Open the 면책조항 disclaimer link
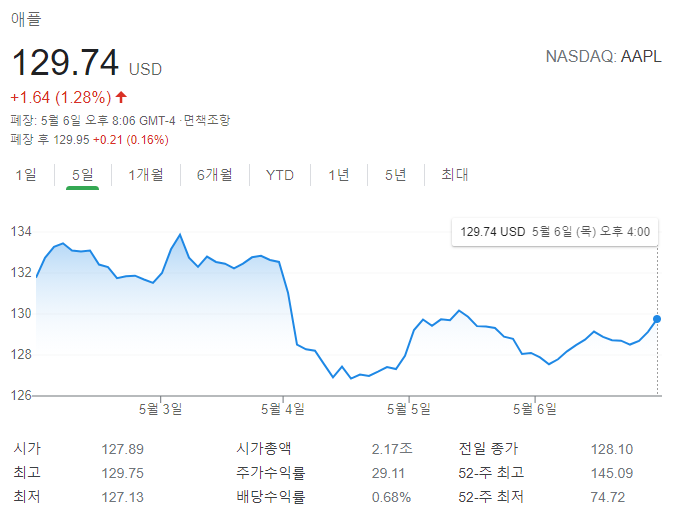 click(207, 120)
